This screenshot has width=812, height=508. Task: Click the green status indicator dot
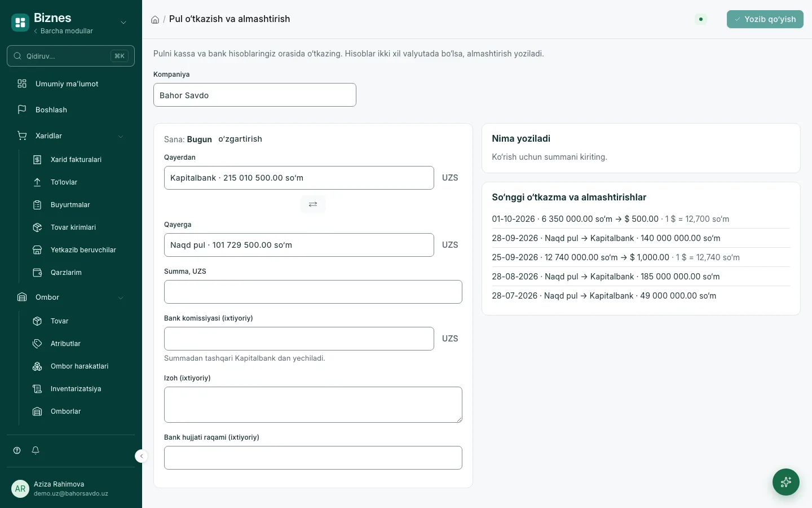(701, 19)
